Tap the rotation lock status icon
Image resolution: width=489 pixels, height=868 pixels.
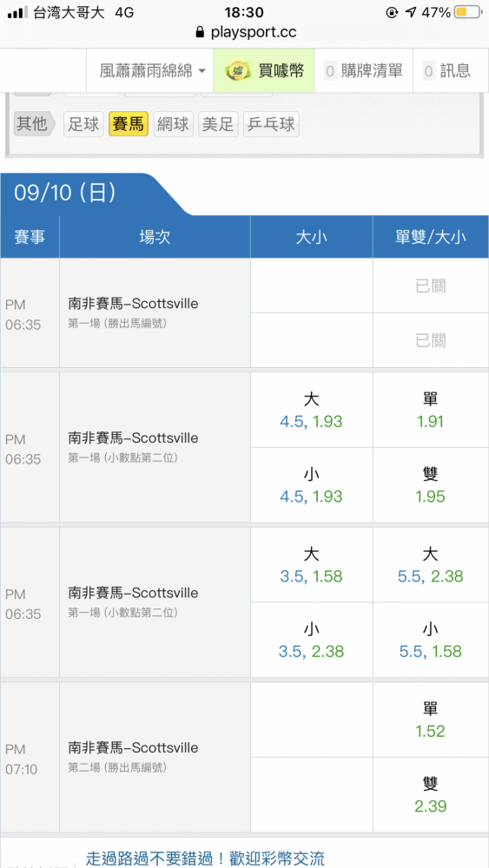click(392, 12)
